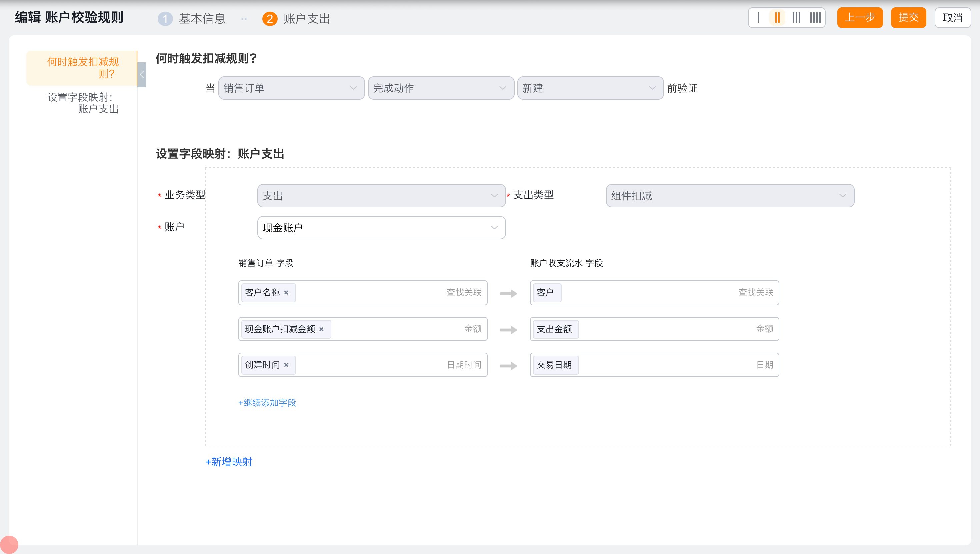Click the 上一步 previous button
The width and height of the screenshot is (980, 554).
[859, 18]
